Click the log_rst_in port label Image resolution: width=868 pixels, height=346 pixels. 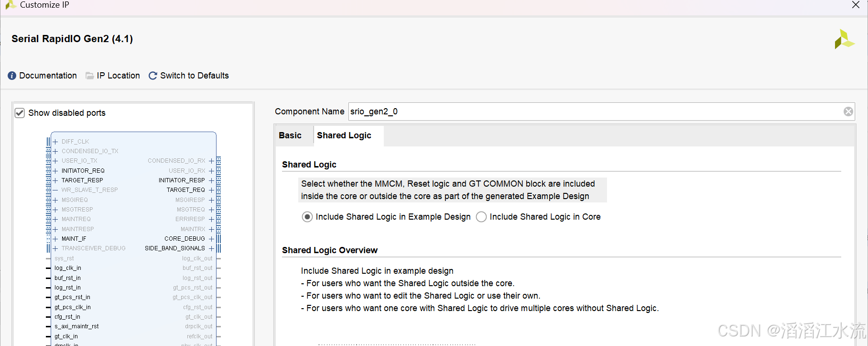pos(67,288)
